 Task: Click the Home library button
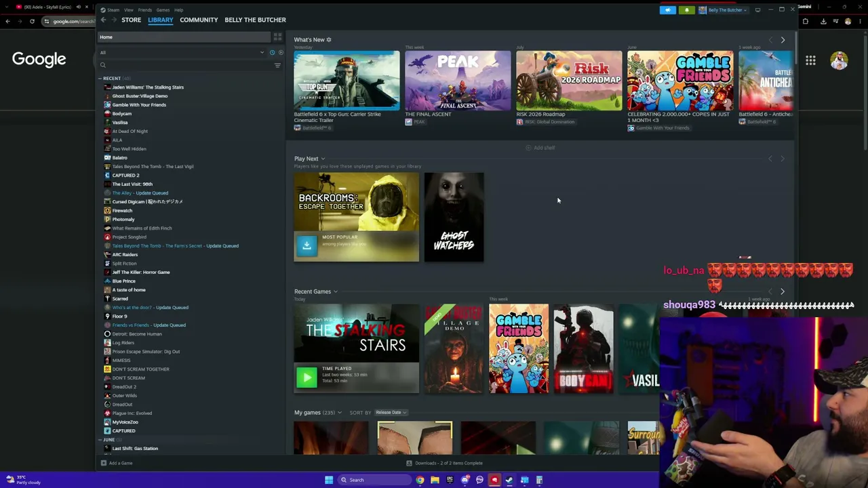click(182, 37)
